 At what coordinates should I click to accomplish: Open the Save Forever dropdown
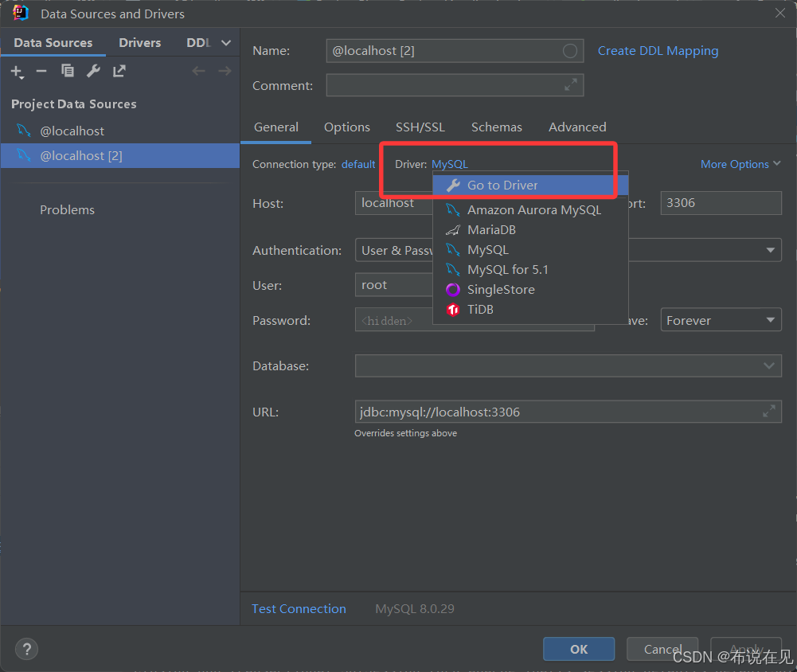(721, 320)
